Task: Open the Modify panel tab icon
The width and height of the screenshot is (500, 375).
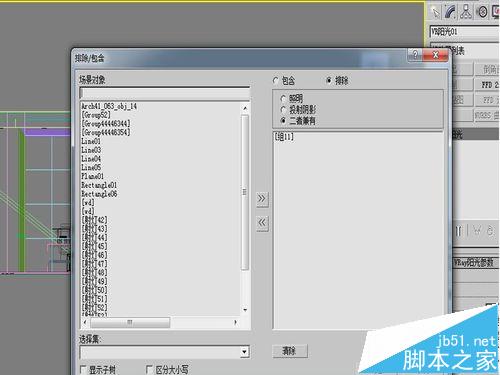Action: click(x=450, y=12)
